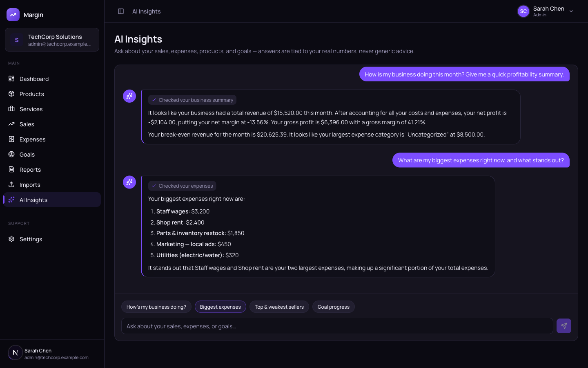This screenshot has height=368, width=588.
Task: Choose the "Biggest expenses" suggestion chip
Action: click(x=220, y=307)
